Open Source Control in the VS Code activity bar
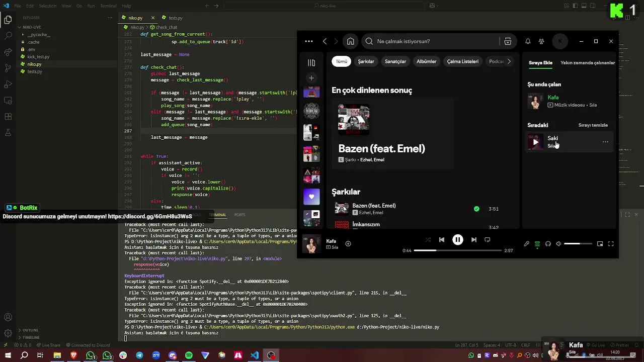644x362 pixels. click(x=8, y=52)
